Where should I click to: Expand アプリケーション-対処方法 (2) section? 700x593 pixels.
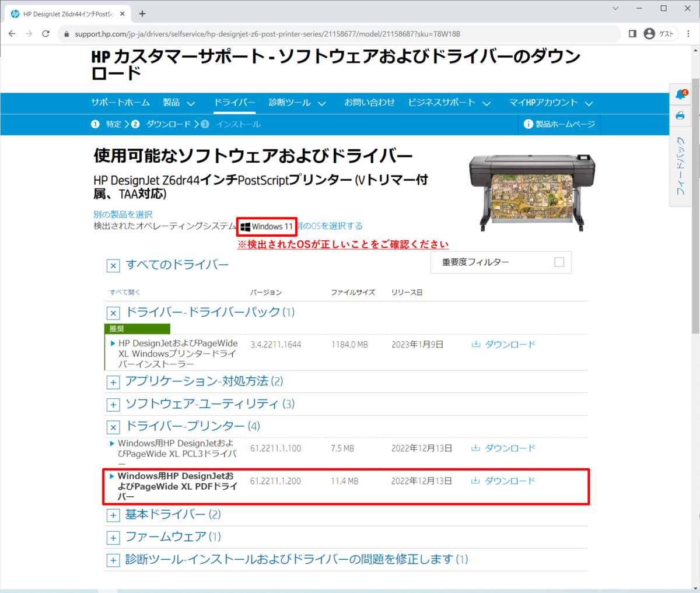(113, 383)
